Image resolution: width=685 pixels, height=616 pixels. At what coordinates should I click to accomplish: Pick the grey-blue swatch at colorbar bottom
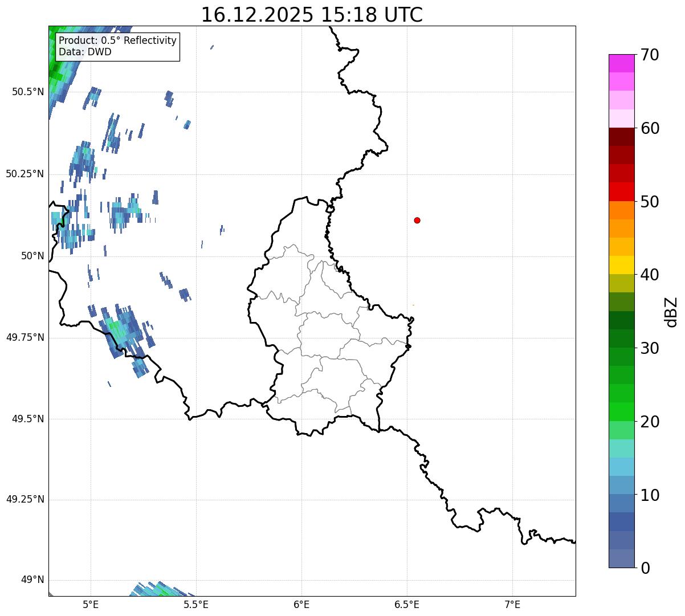pyautogui.click(x=622, y=558)
